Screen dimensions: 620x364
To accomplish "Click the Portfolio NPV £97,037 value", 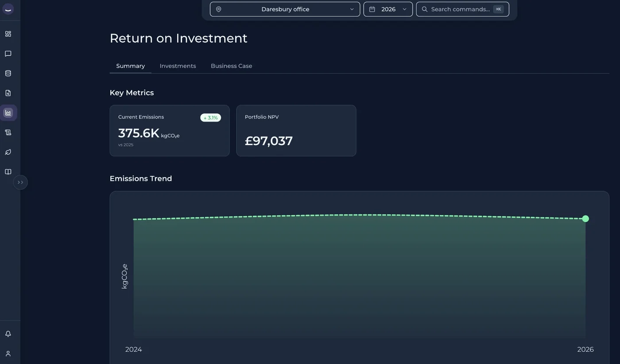I will pos(269,141).
